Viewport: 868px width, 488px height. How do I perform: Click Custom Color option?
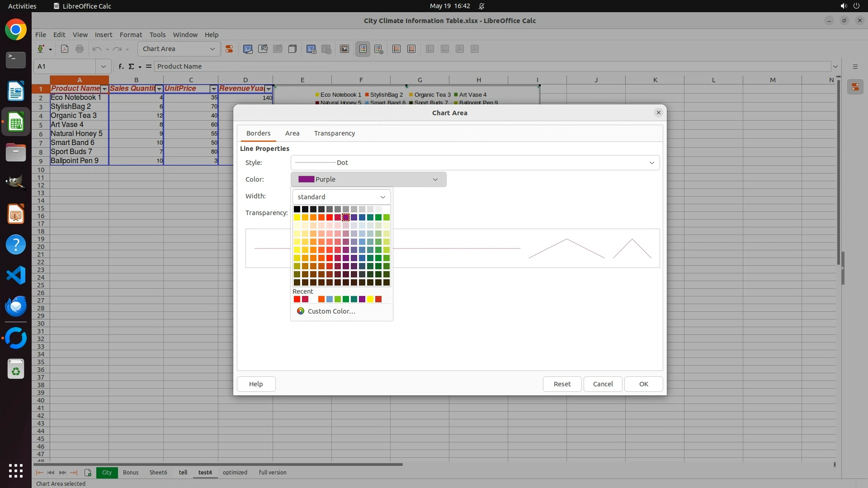click(331, 311)
